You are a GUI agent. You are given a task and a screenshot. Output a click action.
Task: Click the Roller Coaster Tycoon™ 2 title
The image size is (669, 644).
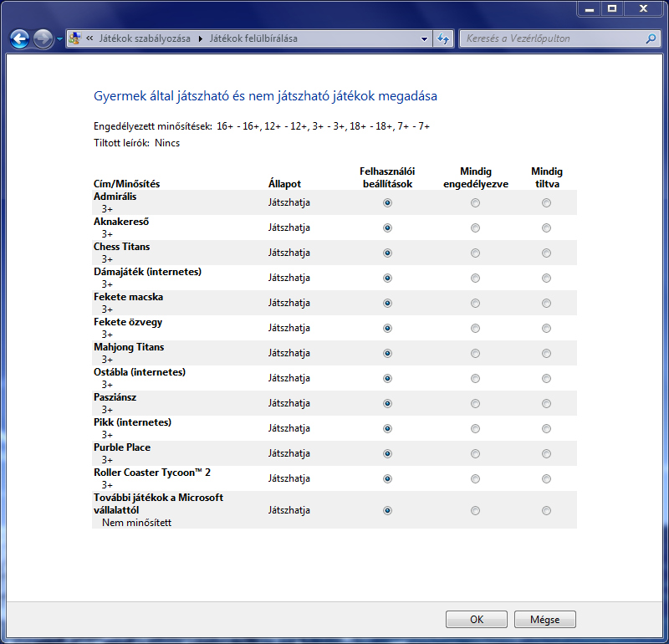pyautogui.click(x=152, y=473)
